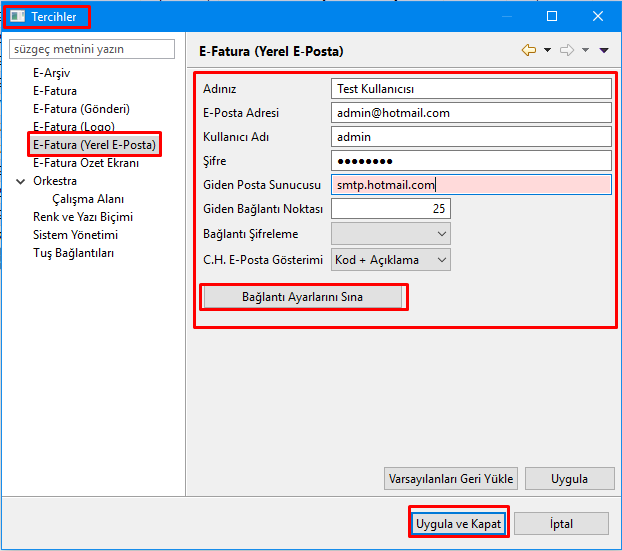
Task: Cancel with the İptal button
Action: coord(562,524)
